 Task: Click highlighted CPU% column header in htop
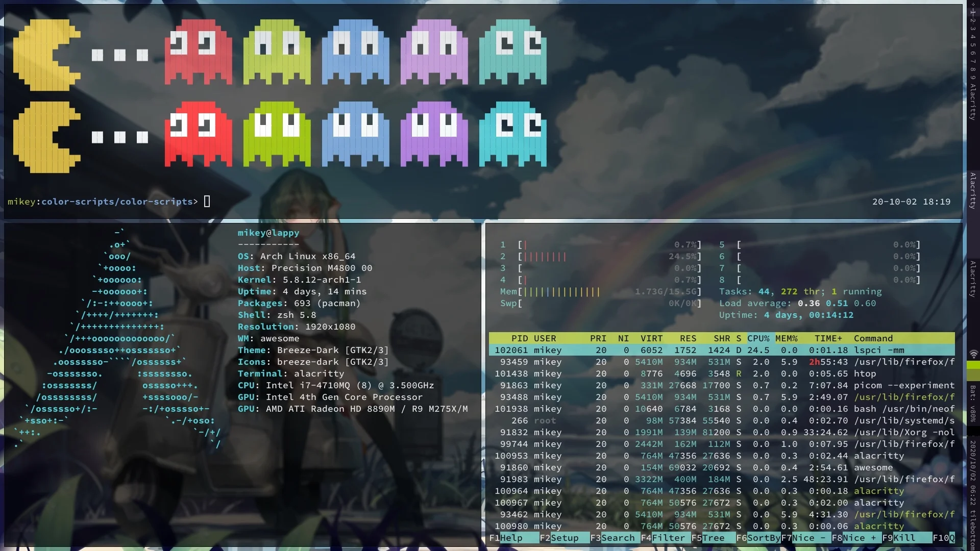coord(758,338)
